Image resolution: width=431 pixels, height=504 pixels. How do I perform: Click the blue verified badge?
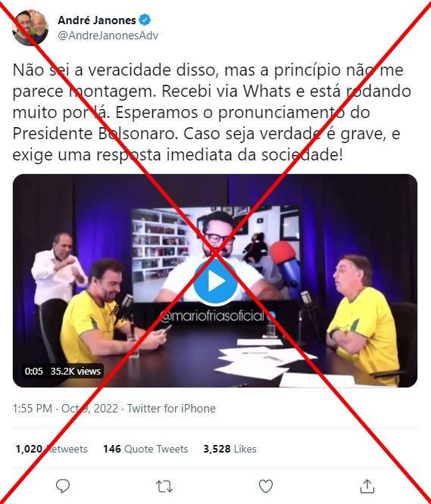145,20
